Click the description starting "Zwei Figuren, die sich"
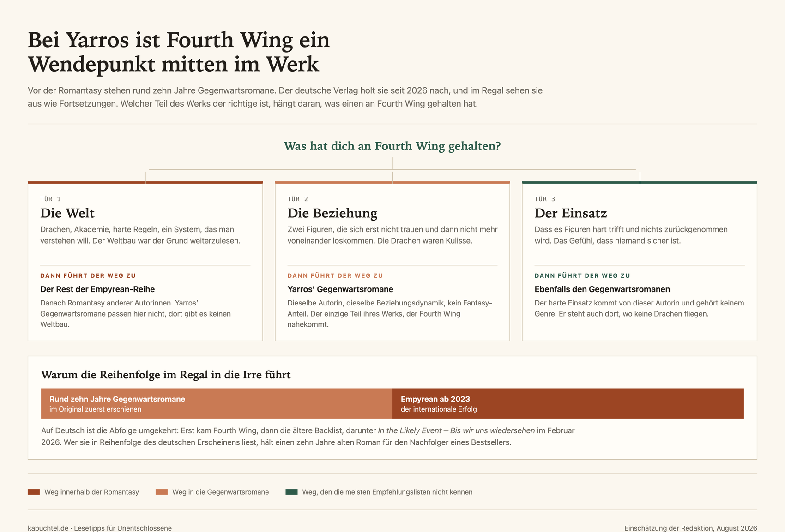Screen dimensions: 785x532 [x=392, y=235]
